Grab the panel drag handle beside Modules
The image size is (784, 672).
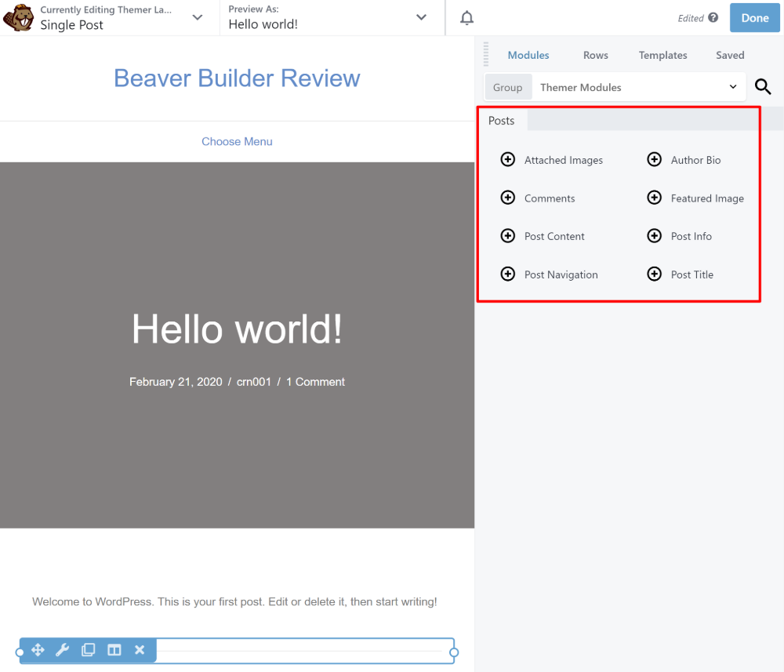coord(485,54)
